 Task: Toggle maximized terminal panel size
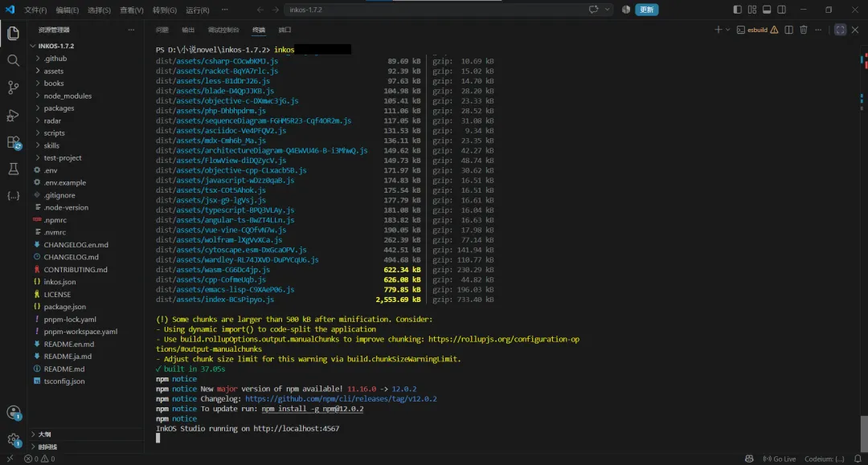841,30
